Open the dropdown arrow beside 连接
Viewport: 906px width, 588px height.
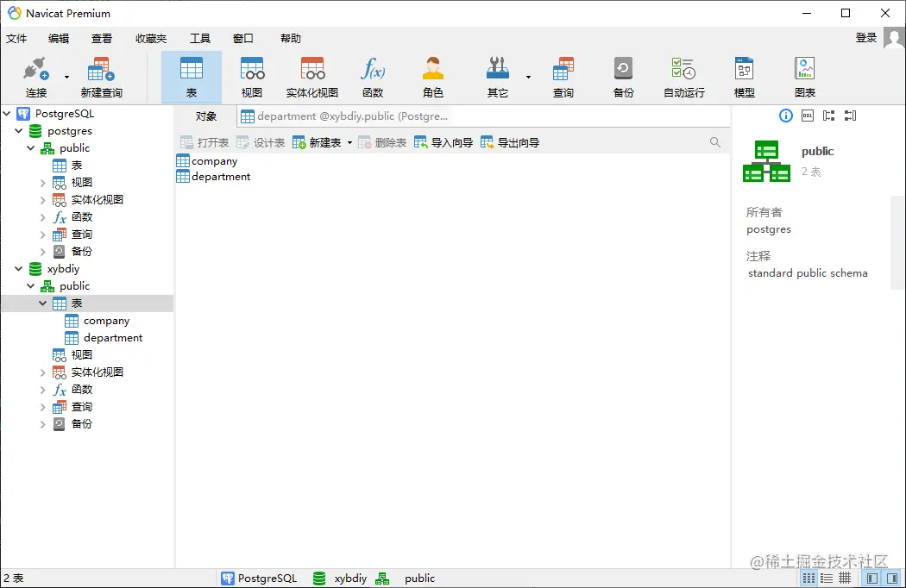click(66, 77)
